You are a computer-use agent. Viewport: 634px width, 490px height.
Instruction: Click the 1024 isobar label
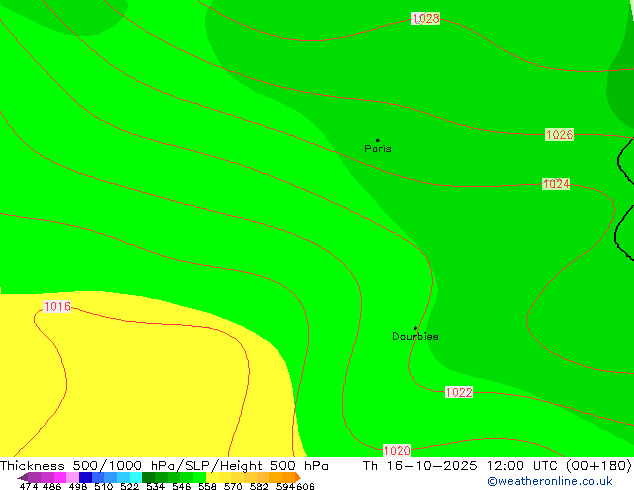[x=556, y=184]
